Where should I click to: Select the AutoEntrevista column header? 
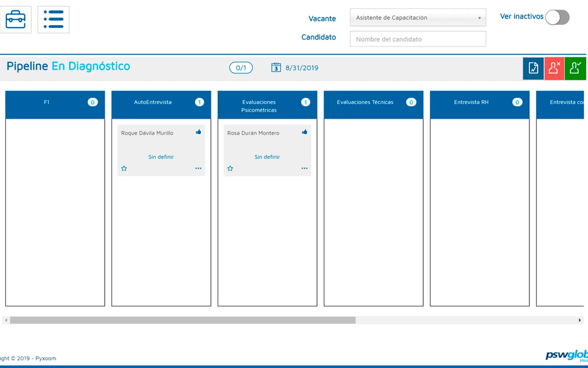tap(161, 105)
